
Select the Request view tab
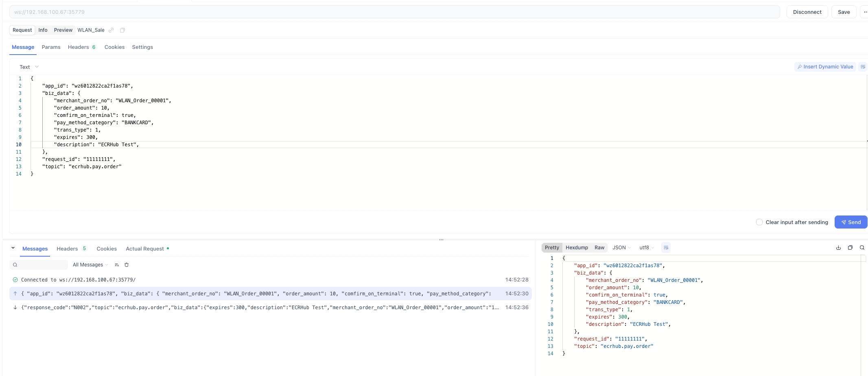22,30
